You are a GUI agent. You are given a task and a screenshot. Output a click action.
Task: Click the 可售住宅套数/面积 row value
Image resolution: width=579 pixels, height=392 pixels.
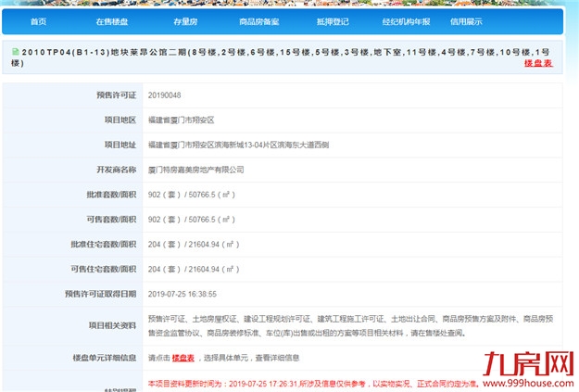(x=194, y=269)
